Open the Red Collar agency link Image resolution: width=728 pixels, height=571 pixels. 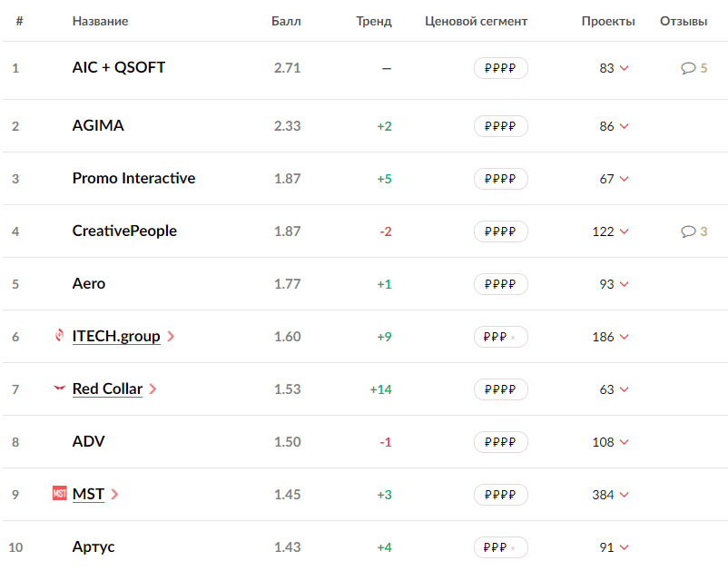107,389
